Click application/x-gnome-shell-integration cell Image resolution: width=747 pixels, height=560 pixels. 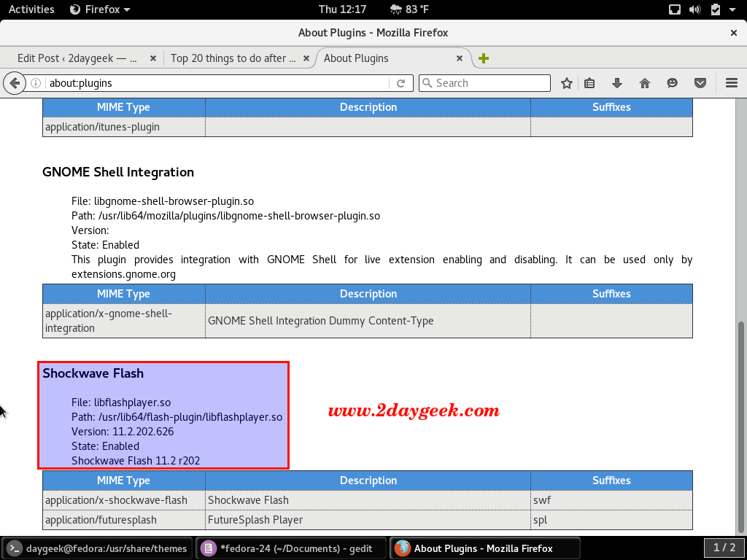[x=124, y=321]
